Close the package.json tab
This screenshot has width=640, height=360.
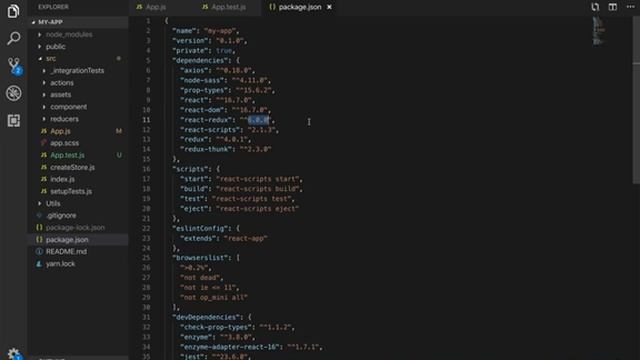click(x=329, y=7)
